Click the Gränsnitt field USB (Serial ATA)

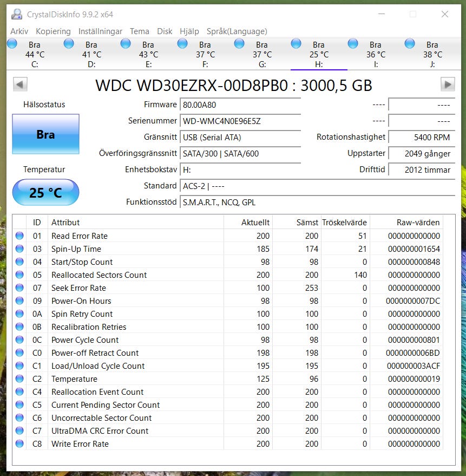(240, 137)
